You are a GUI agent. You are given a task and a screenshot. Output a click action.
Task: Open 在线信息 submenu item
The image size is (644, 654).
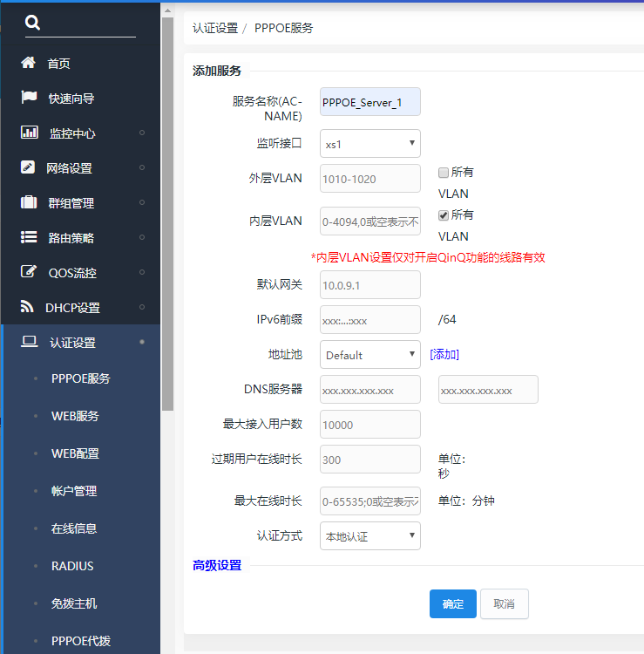74,529
